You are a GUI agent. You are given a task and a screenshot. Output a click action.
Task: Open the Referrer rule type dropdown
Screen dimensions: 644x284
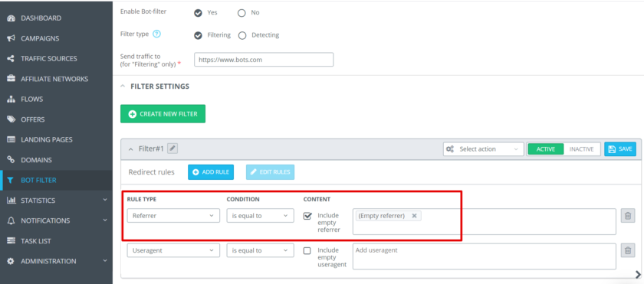tap(173, 216)
